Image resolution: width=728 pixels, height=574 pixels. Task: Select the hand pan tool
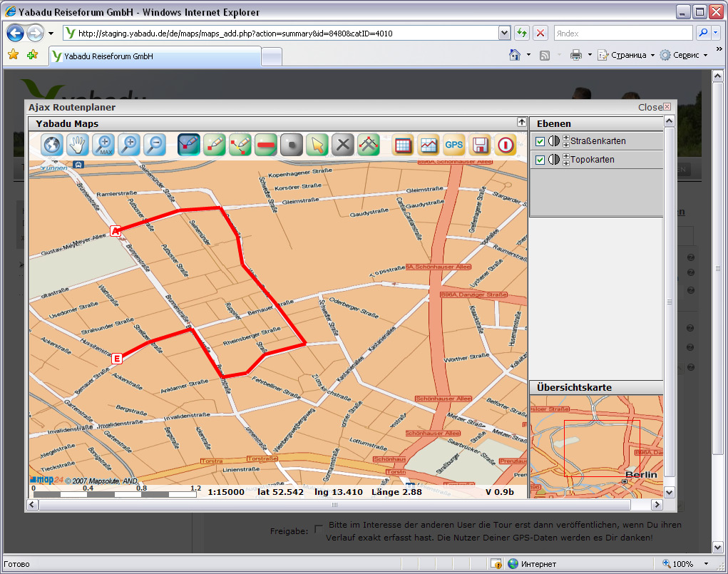pyautogui.click(x=78, y=145)
